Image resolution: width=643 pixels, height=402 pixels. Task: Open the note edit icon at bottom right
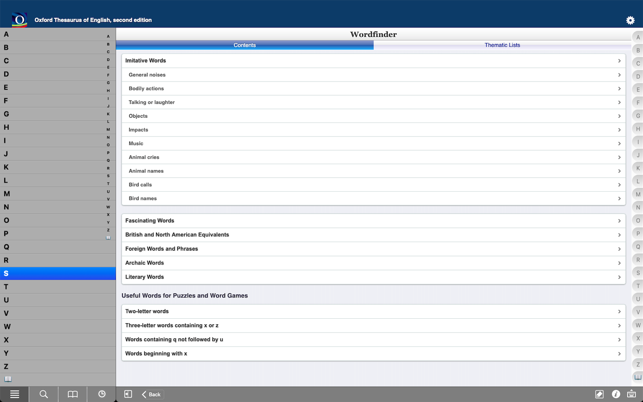pos(599,394)
